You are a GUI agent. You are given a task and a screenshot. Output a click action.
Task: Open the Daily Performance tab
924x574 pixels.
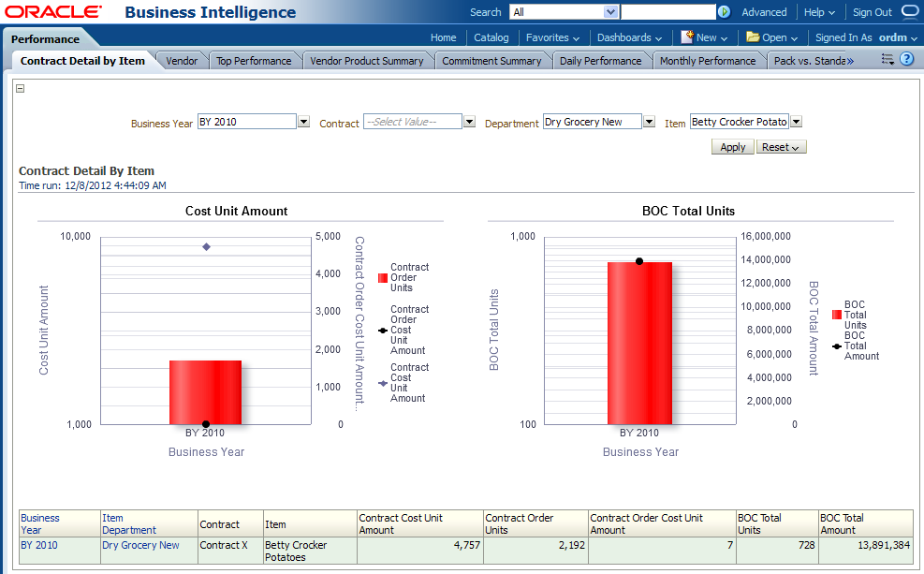coord(600,61)
